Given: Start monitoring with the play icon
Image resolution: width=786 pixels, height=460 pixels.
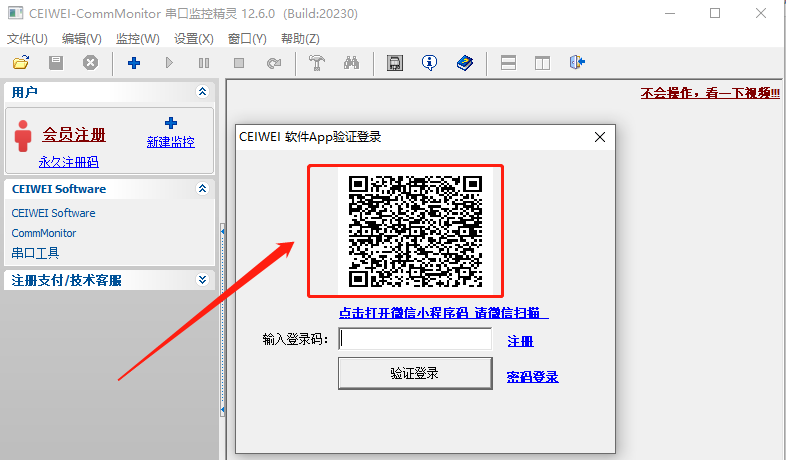Looking at the screenshot, I should tap(169, 63).
